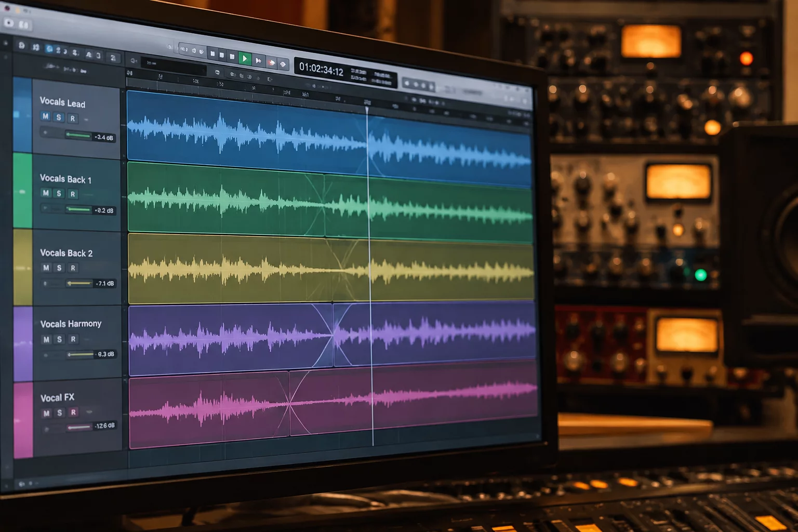This screenshot has width=798, height=532.
Task: Mute the Vocals Back 2 track
Action: [x=46, y=268]
